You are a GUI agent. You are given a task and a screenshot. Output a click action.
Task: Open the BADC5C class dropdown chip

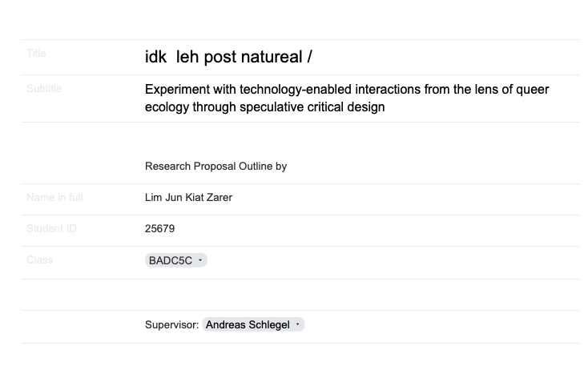pyautogui.click(x=176, y=260)
